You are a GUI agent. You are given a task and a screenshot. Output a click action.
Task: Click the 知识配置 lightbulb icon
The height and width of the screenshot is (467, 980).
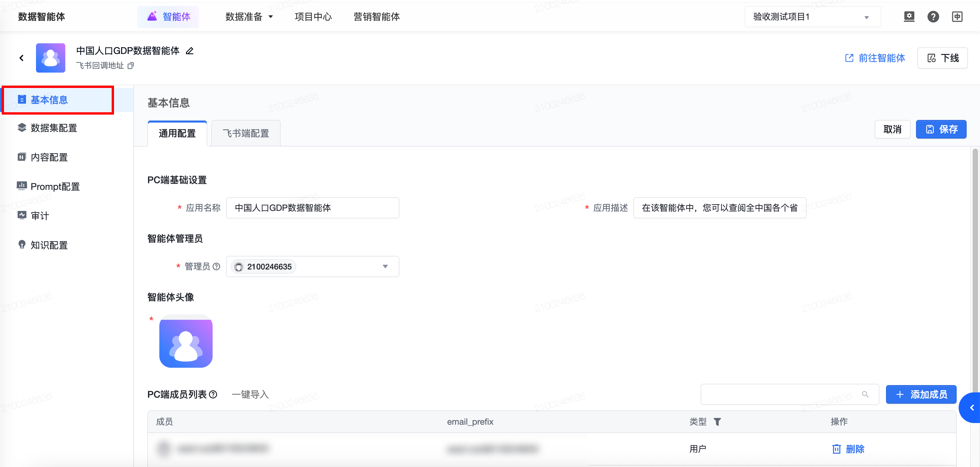coord(22,244)
